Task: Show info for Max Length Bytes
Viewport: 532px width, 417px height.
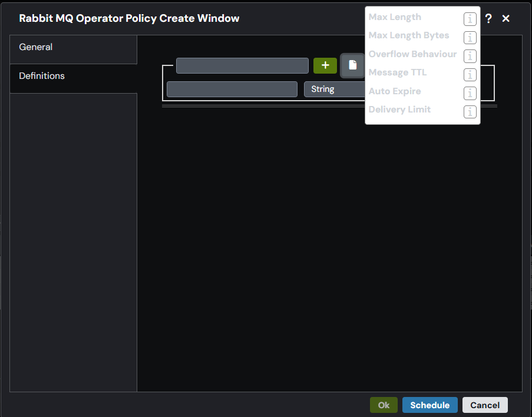Action: (470, 38)
